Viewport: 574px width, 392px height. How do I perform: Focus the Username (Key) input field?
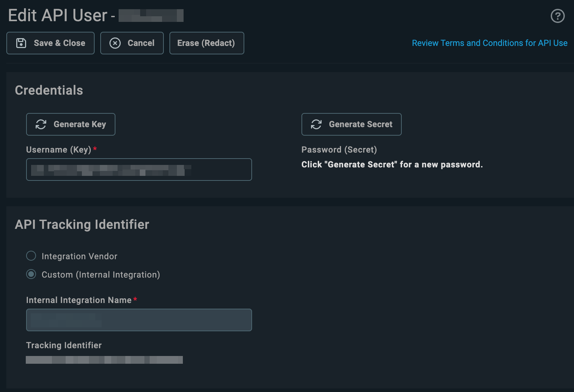[139, 170]
